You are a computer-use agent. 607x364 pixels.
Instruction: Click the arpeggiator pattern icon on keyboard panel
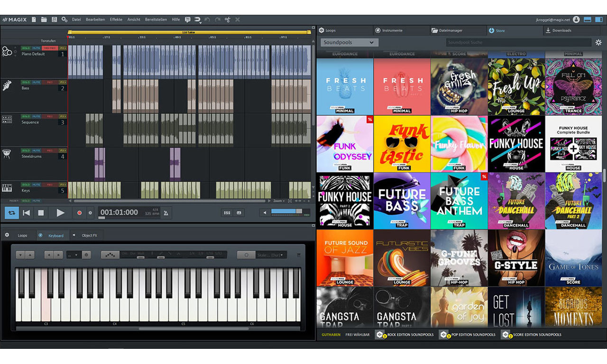[110, 255]
